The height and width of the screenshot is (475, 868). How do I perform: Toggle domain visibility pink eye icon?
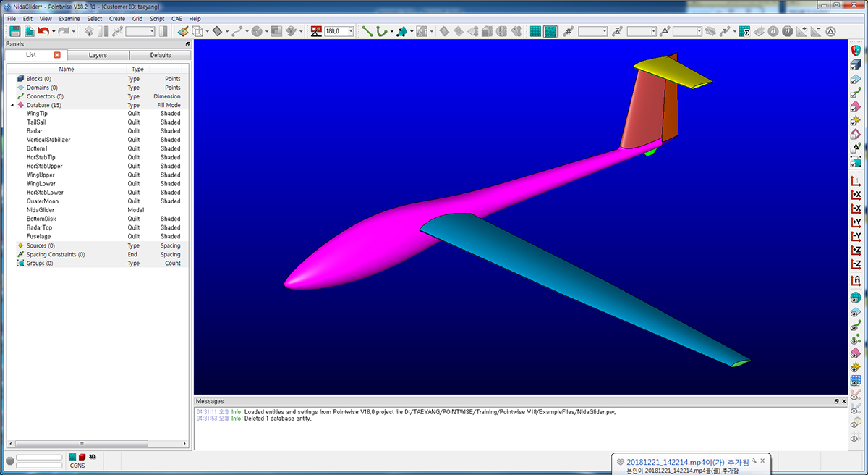click(x=855, y=353)
